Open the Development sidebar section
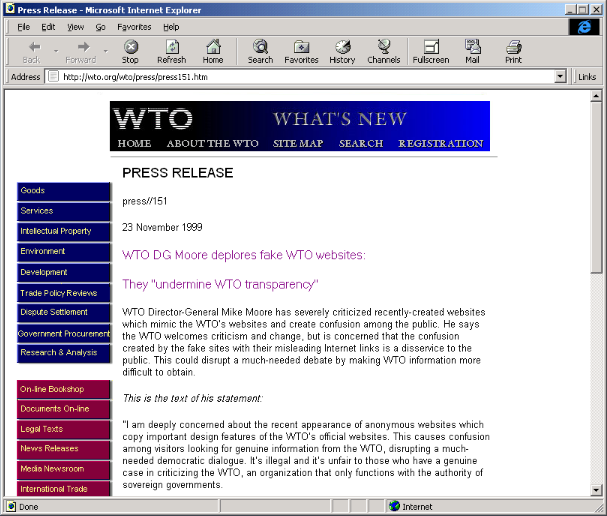607x516 pixels. (x=63, y=273)
